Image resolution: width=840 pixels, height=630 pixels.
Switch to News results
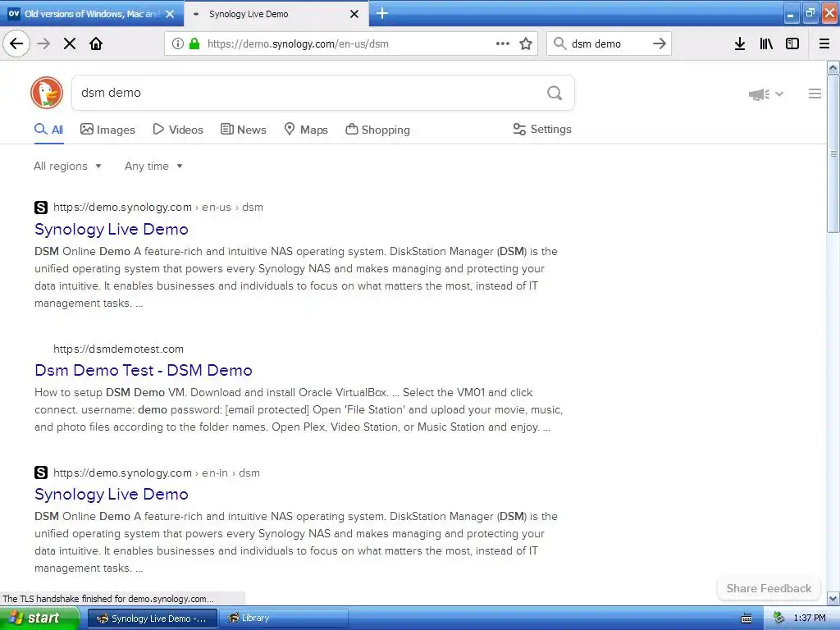[x=244, y=130]
